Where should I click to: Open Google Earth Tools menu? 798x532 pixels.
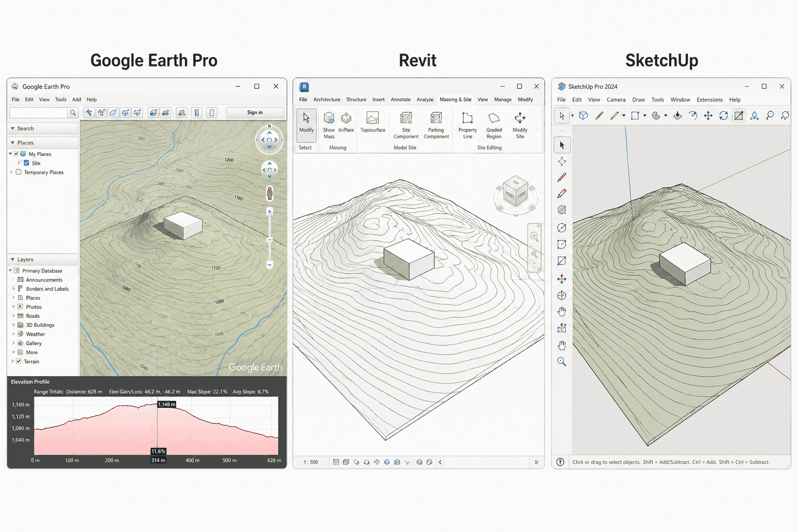61,99
